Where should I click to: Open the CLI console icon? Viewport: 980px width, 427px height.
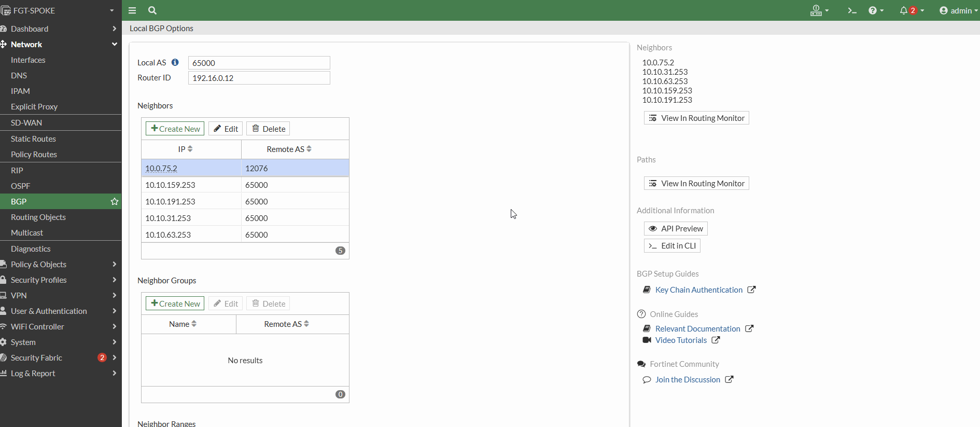852,10
